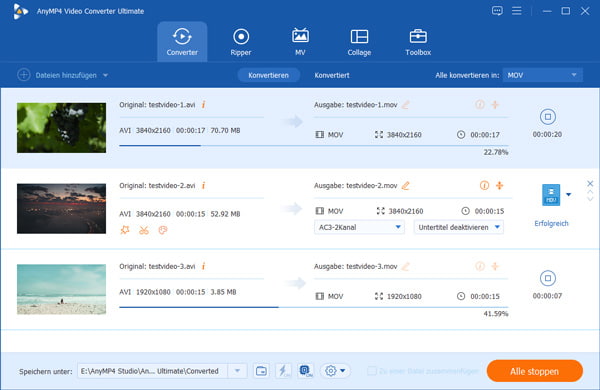Click Dateien hinzufügen plus icon
The height and width of the screenshot is (390, 600).
click(x=24, y=75)
